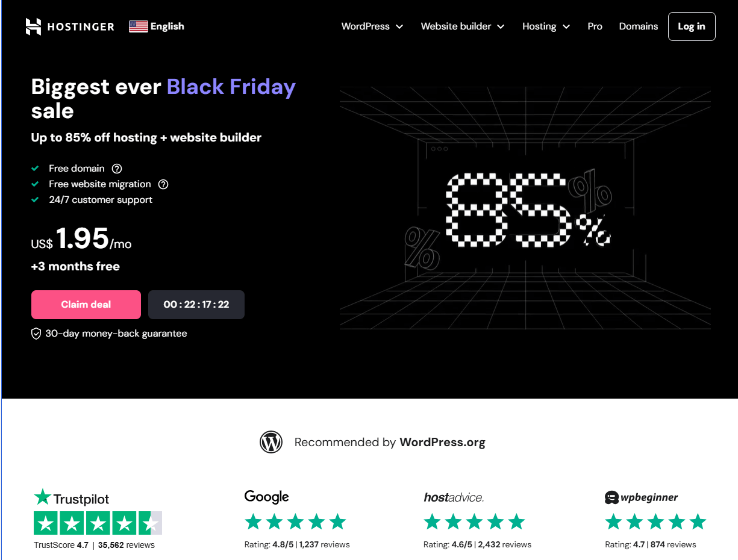Click the Trustpilot green star rating
The width and height of the screenshot is (738, 560).
[x=98, y=523]
